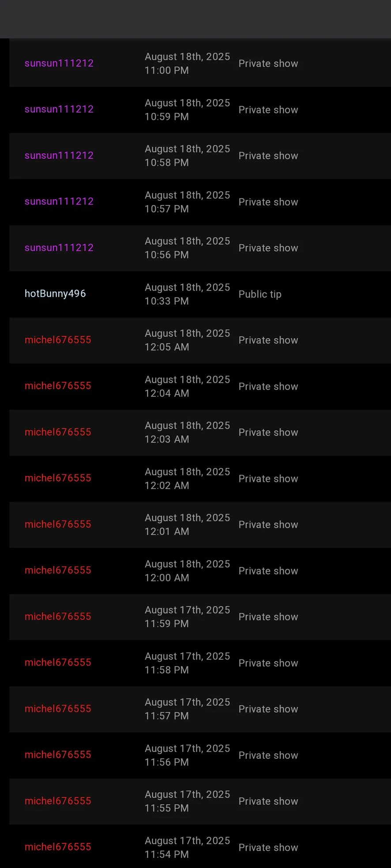Select michel676555 link beside 12:00 AM

[58, 570]
